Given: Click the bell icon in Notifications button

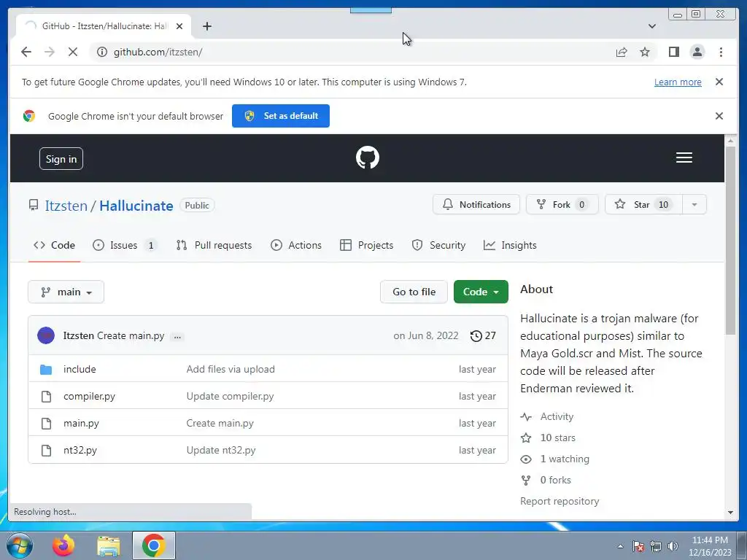Looking at the screenshot, I should pyautogui.click(x=448, y=205).
